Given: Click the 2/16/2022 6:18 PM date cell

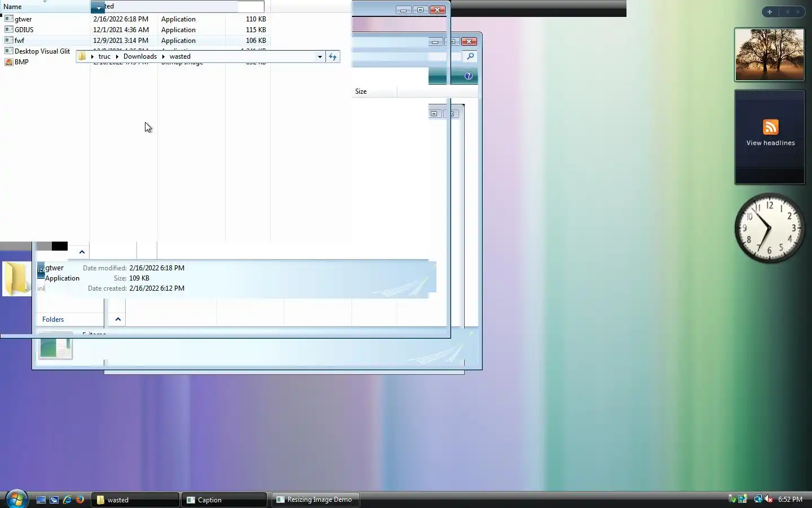Looking at the screenshot, I should tap(121, 19).
